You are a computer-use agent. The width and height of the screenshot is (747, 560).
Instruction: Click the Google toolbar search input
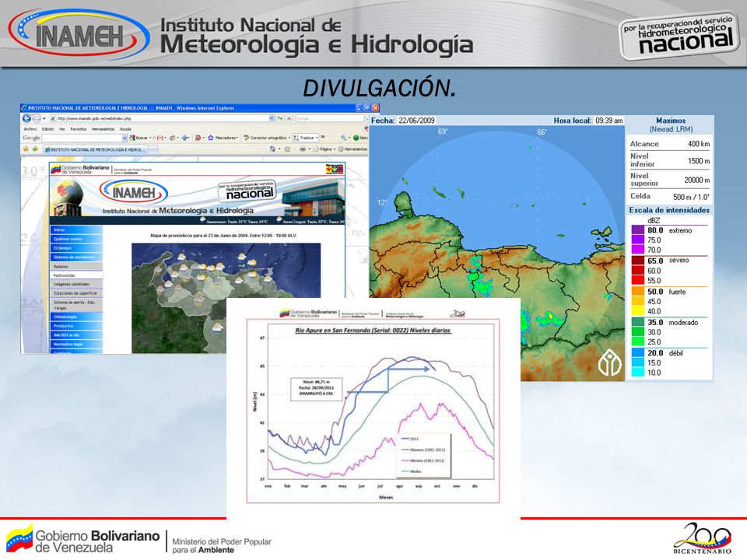82,138
